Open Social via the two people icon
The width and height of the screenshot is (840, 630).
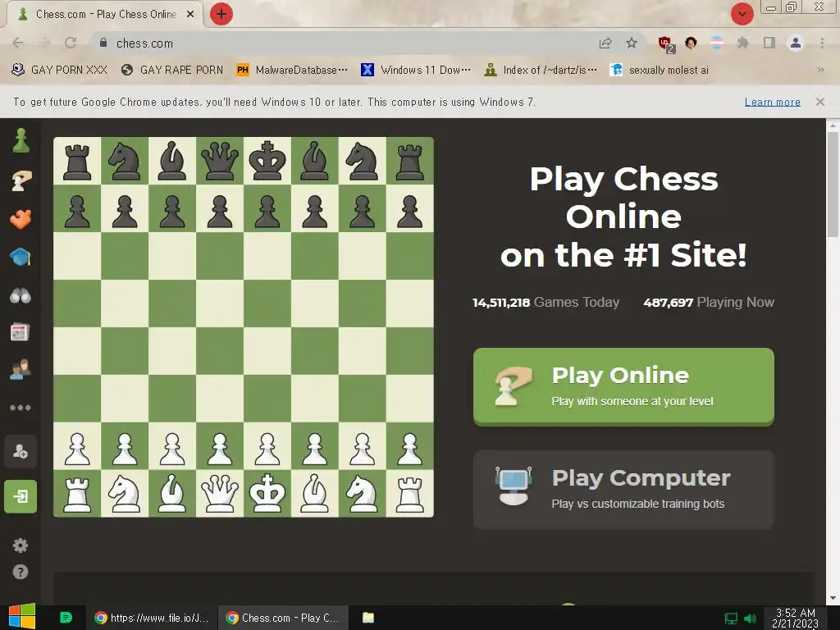(21, 370)
